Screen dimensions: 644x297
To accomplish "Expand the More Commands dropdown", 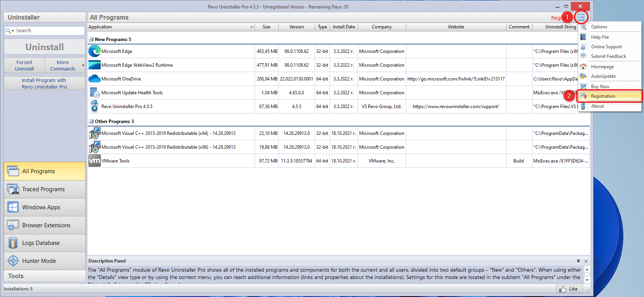I will click(83, 66).
